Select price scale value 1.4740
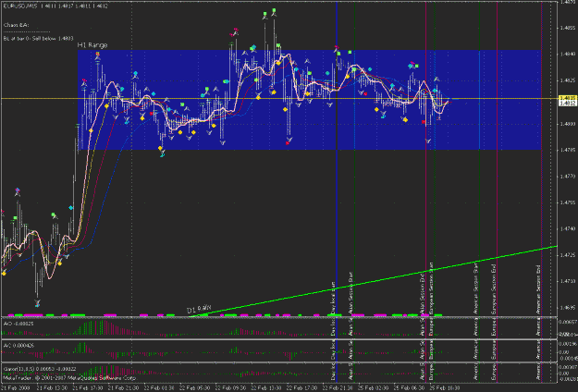Image resolution: width=578 pixels, height=392 pixels. (x=568, y=228)
